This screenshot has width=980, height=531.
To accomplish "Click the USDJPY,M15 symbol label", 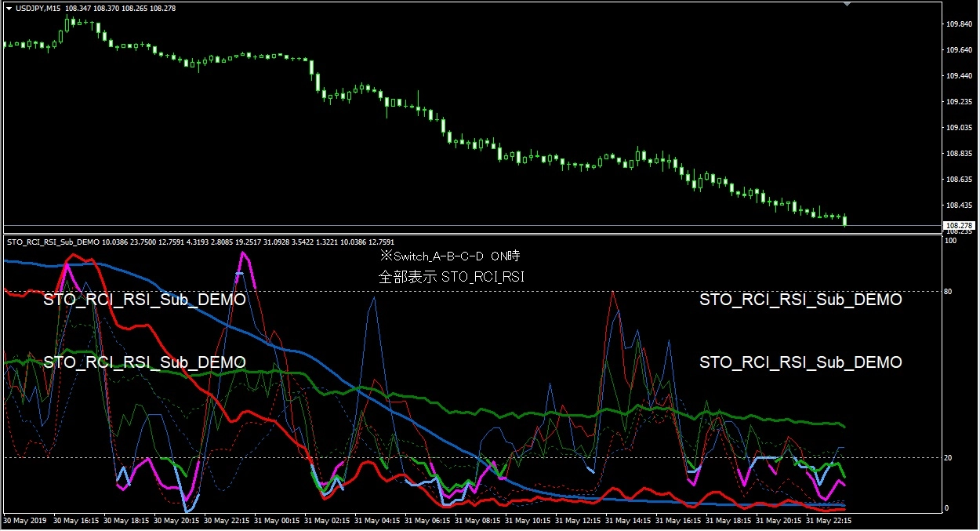I will pyautogui.click(x=39, y=8).
